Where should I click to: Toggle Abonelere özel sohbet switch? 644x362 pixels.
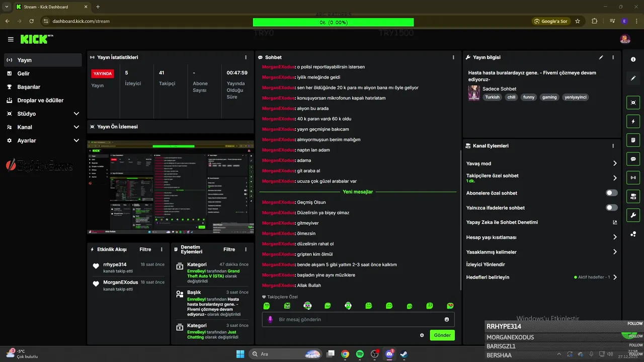click(x=612, y=193)
